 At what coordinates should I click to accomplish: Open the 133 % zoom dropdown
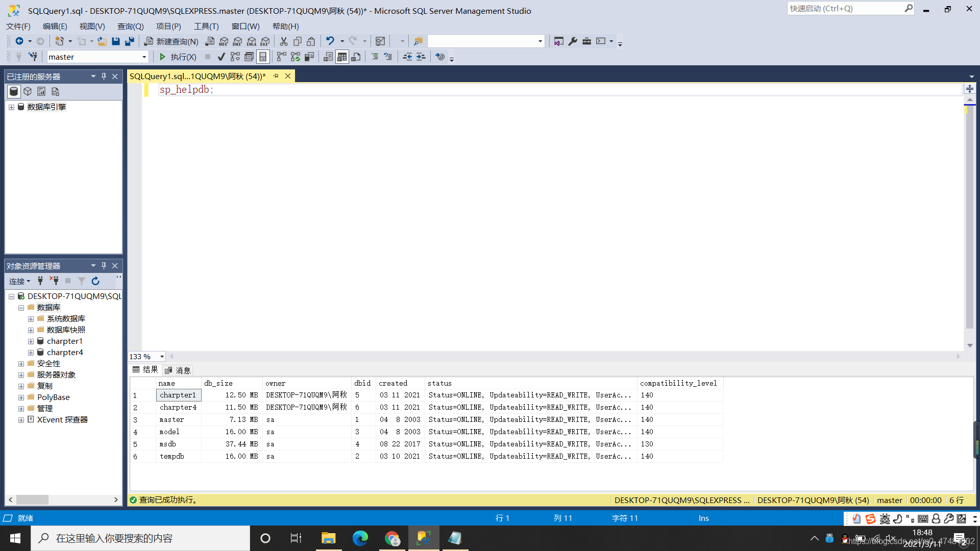click(x=162, y=357)
